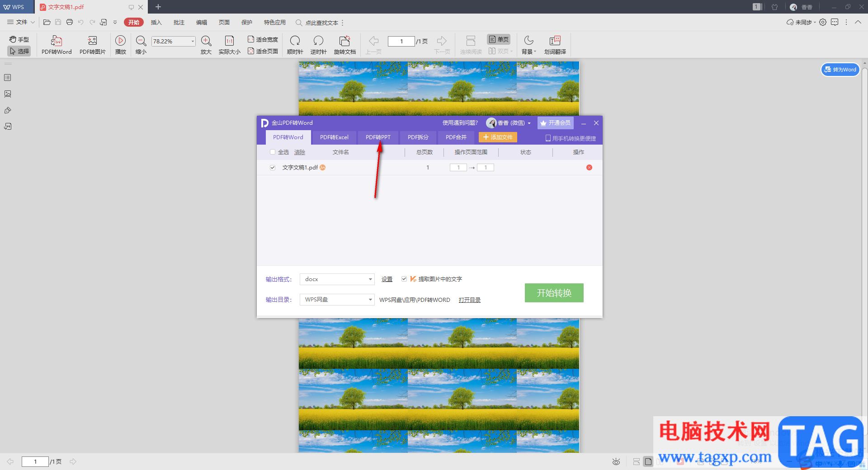Open the thumbnails panel in left sidebar
The width and height of the screenshot is (868, 470).
pyautogui.click(x=8, y=94)
